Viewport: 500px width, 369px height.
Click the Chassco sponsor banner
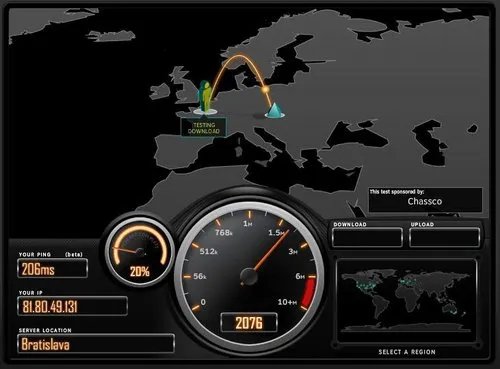coord(425,199)
